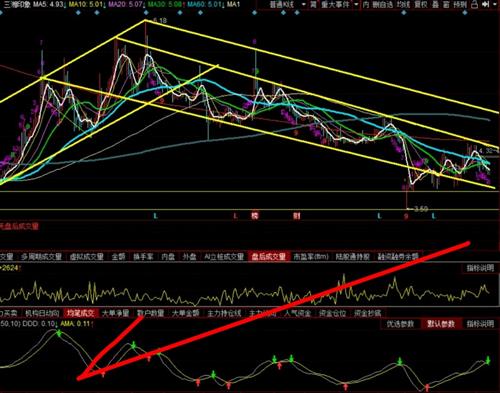Select the 大单净量 indicator tab

(115, 313)
